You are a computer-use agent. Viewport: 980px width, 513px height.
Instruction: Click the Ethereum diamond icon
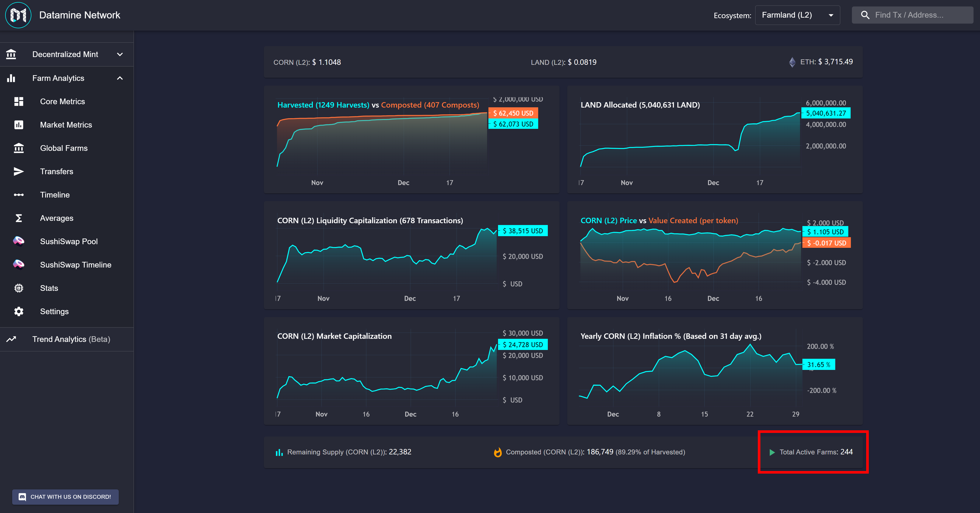(792, 62)
